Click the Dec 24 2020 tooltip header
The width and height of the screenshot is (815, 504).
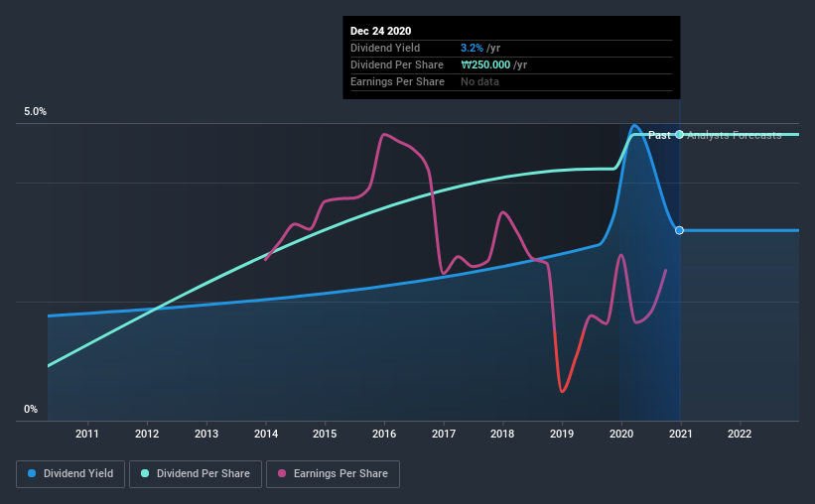[x=380, y=31]
